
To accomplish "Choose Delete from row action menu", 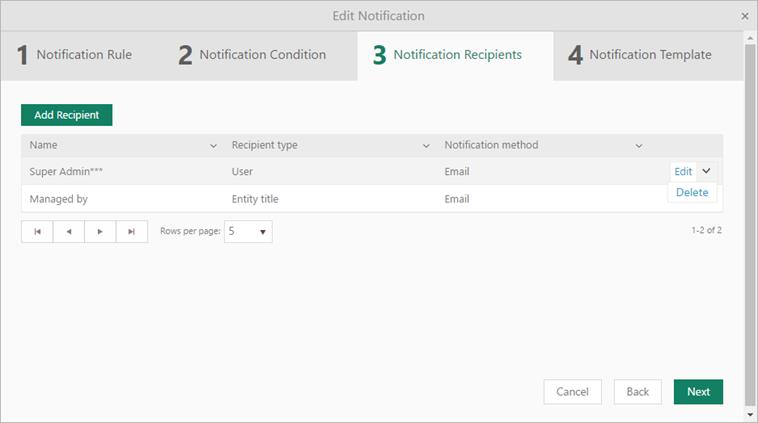I will point(692,192).
